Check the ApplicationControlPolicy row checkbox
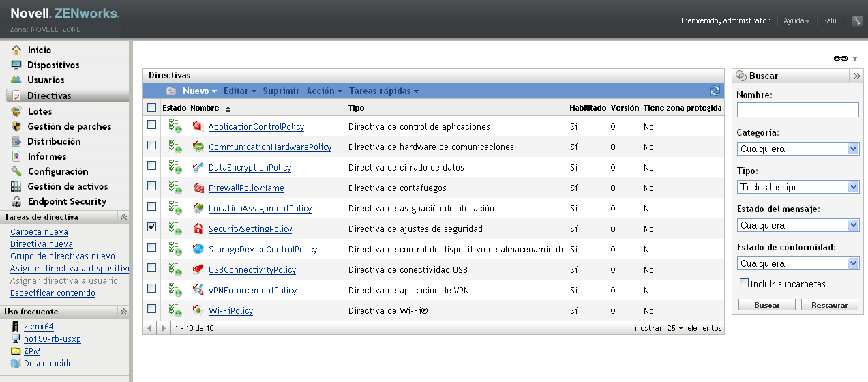This screenshot has width=868, height=382. [151, 125]
